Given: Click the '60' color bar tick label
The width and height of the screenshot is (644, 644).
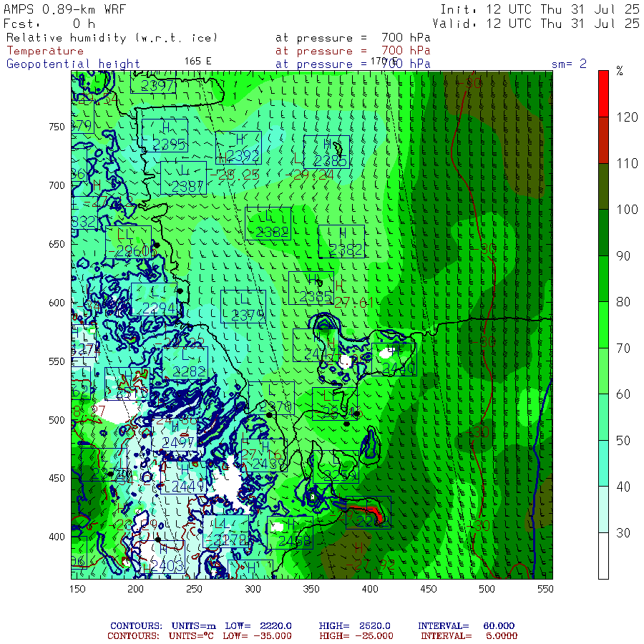Looking at the screenshot, I should tap(623, 395).
